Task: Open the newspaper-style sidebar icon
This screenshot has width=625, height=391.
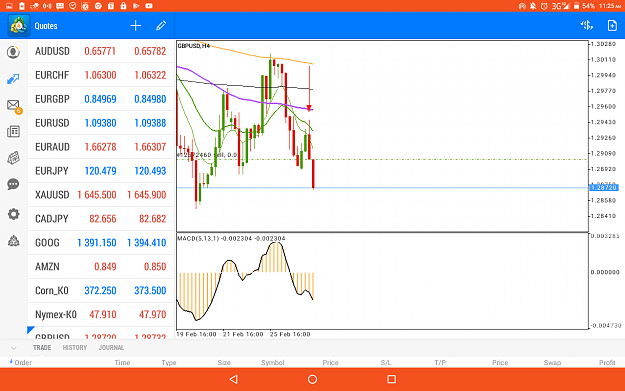Action: click(x=13, y=158)
